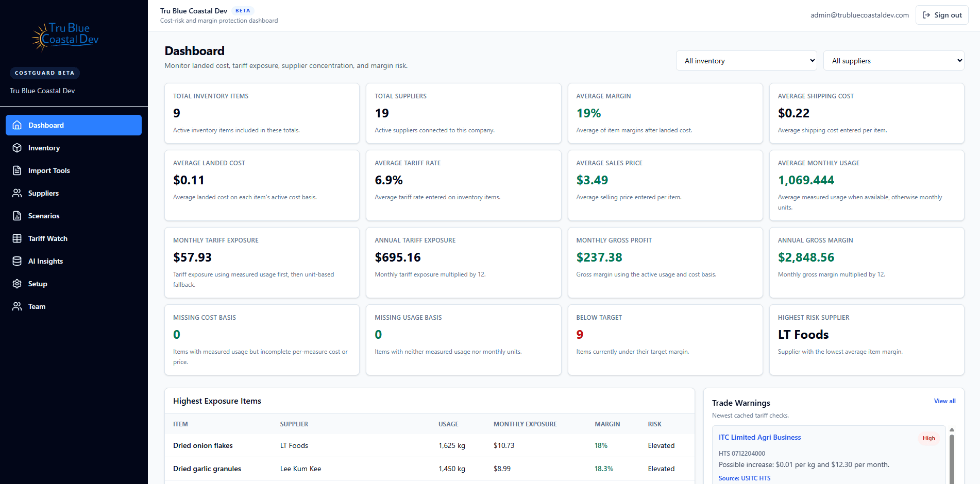Click the Below Target value 9
980x484 pixels.
point(580,335)
